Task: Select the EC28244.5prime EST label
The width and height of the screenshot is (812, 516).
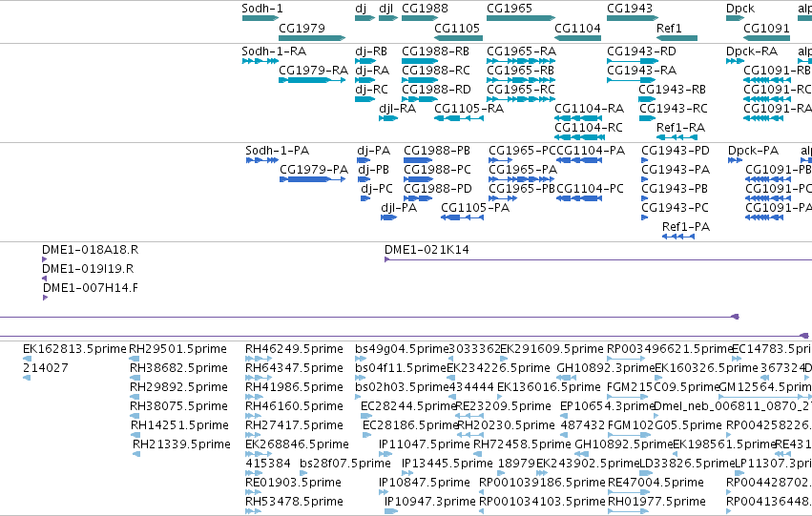Action: click(x=408, y=405)
